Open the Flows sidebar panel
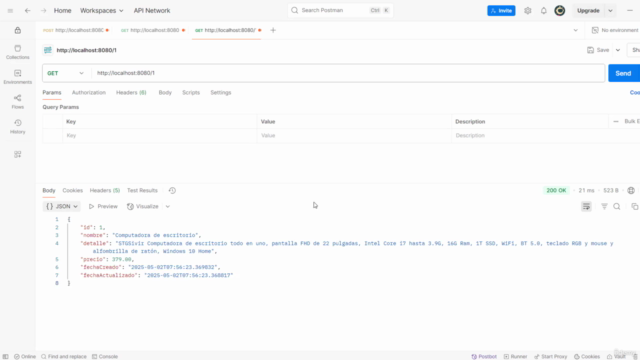This screenshot has width=640, height=360. coord(18,102)
